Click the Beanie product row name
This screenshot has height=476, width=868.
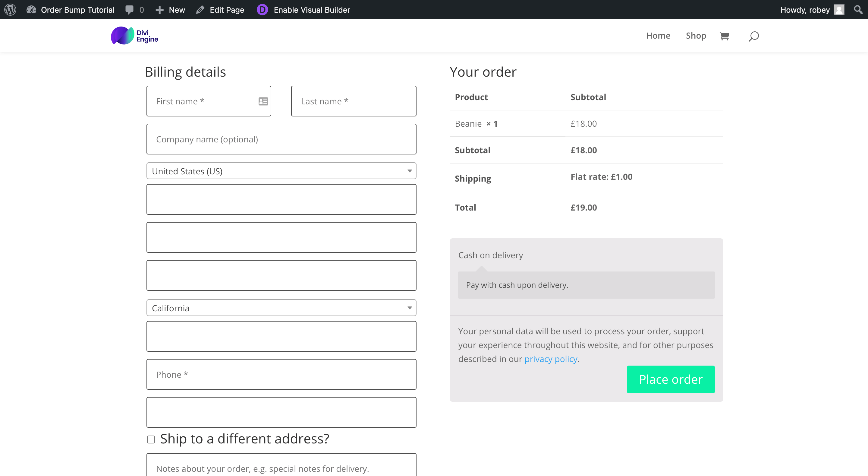pos(468,124)
